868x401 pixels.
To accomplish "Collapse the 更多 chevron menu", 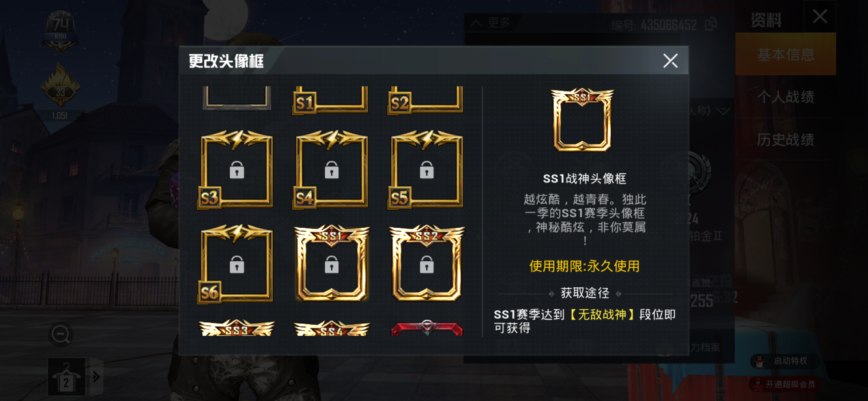I will 490,23.
